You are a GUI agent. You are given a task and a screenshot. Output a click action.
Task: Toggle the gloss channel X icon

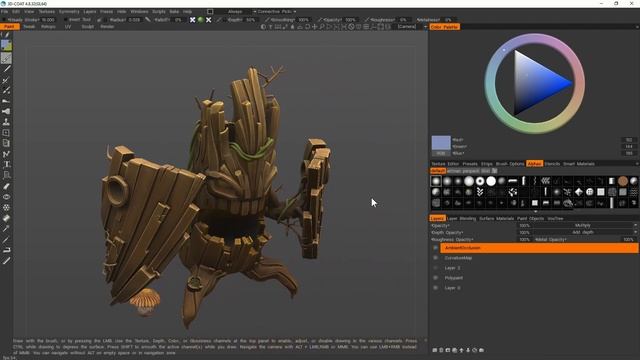click(209, 20)
